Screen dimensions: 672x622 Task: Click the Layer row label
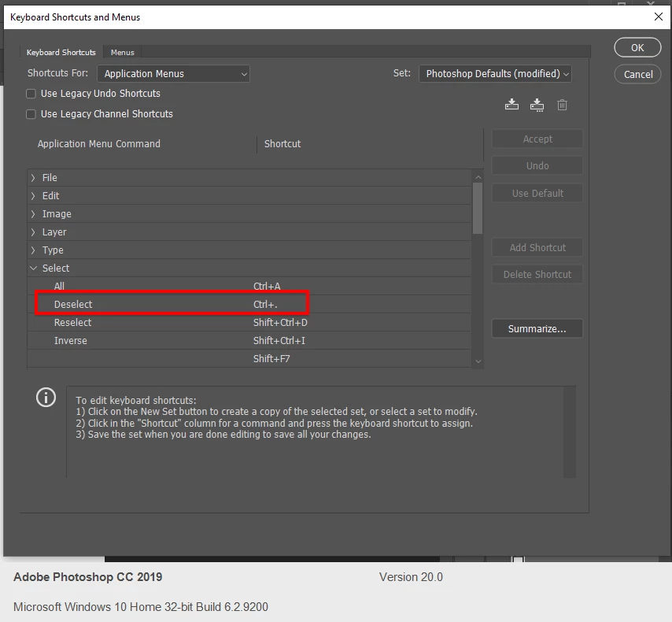(x=54, y=232)
